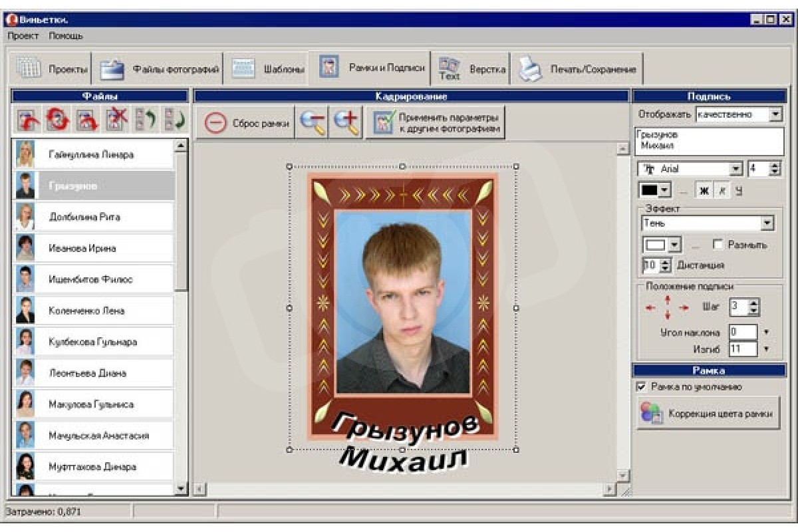Select Иванова Ирина photo thumbnail
This screenshot has height=532, width=798.
25,248
